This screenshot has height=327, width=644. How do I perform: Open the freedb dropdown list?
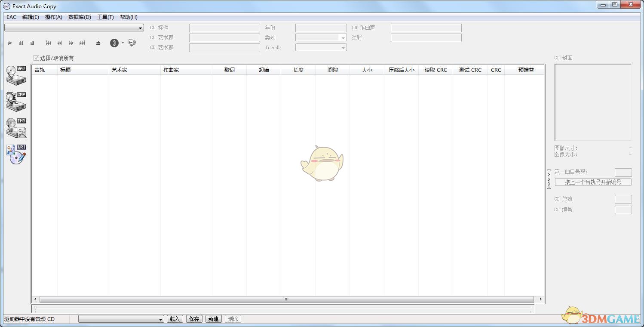(321, 48)
